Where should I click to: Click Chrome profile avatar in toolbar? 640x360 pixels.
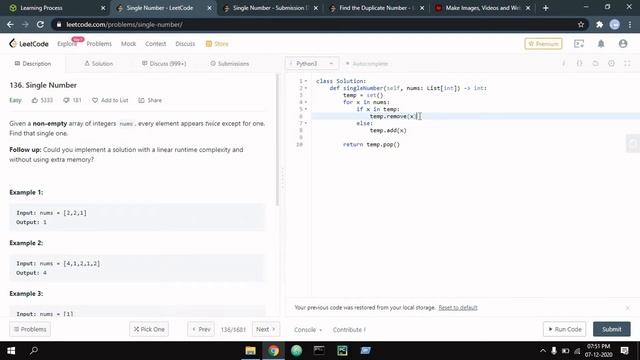point(615,24)
